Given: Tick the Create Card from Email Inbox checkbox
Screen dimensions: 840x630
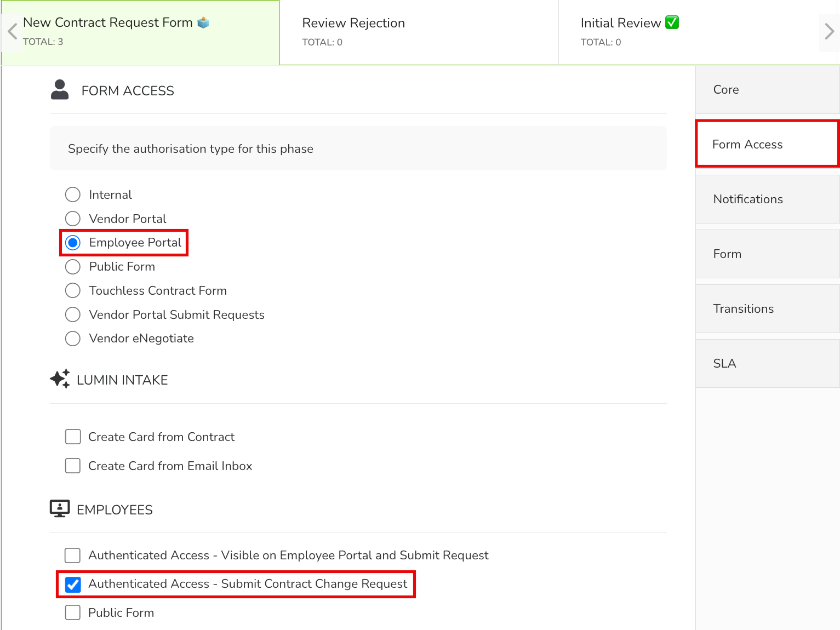Looking at the screenshot, I should pyautogui.click(x=73, y=466).
